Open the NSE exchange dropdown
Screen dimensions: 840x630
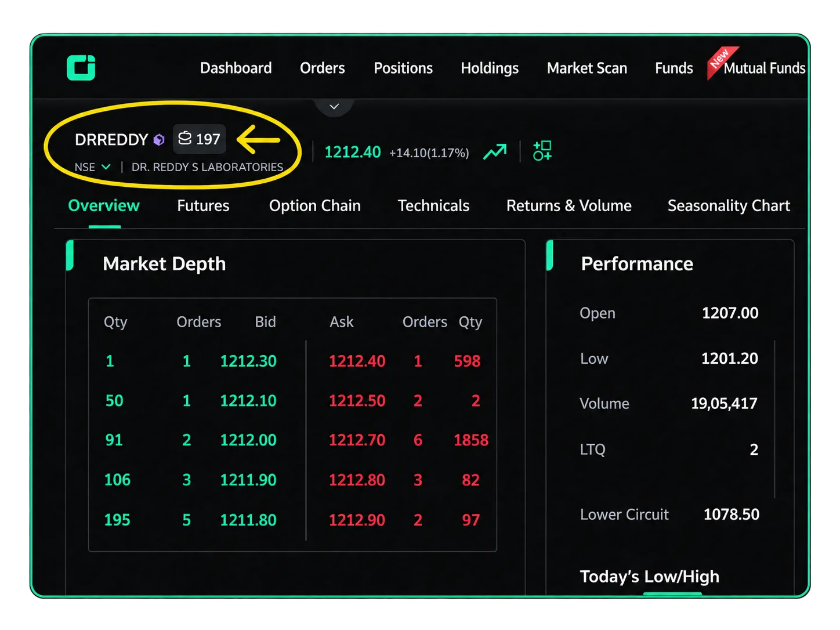click(93, 167)
